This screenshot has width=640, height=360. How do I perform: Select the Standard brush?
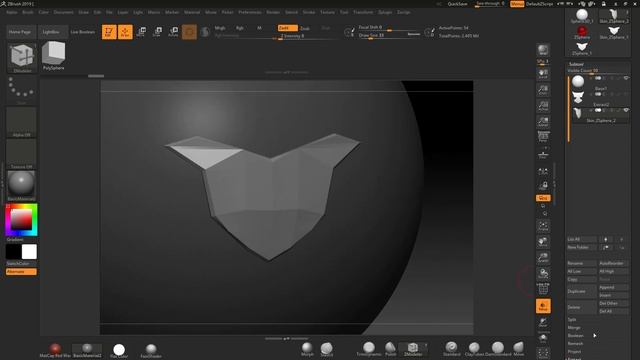coord(451,349)
